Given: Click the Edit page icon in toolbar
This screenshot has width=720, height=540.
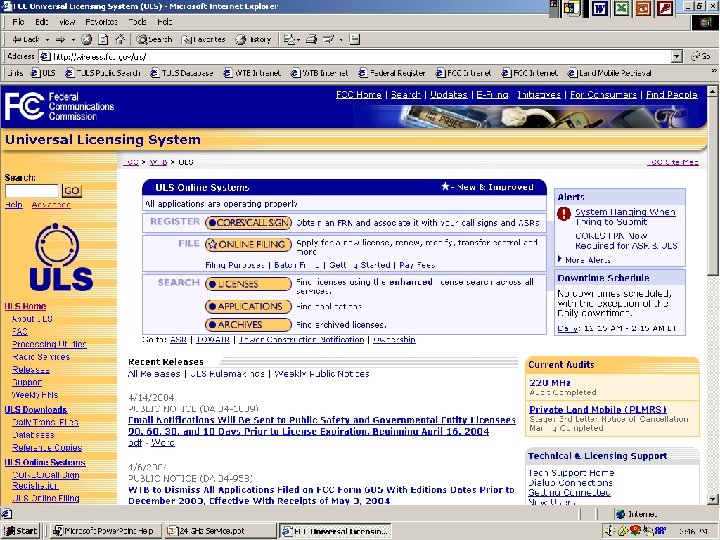Looking at the screenshot, I should point(328,39).
